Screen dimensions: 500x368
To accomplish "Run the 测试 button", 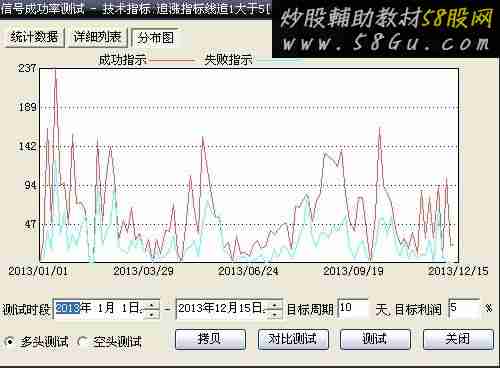I will tap(375, 339).
